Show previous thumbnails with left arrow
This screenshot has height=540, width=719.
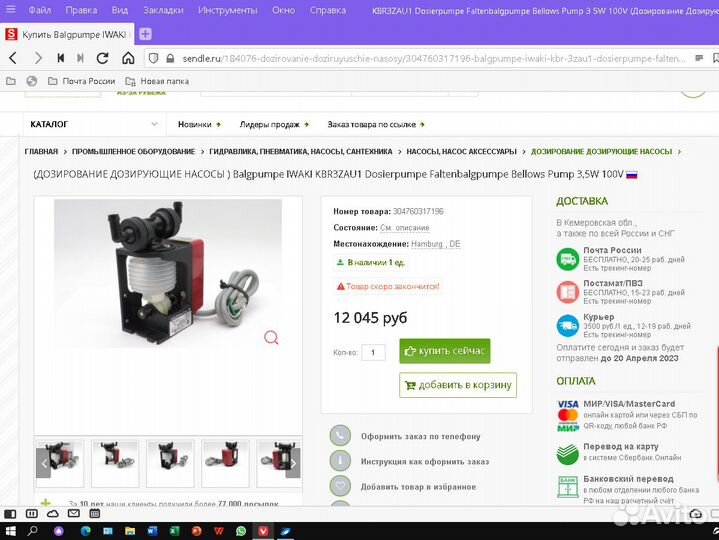point(43,463)
